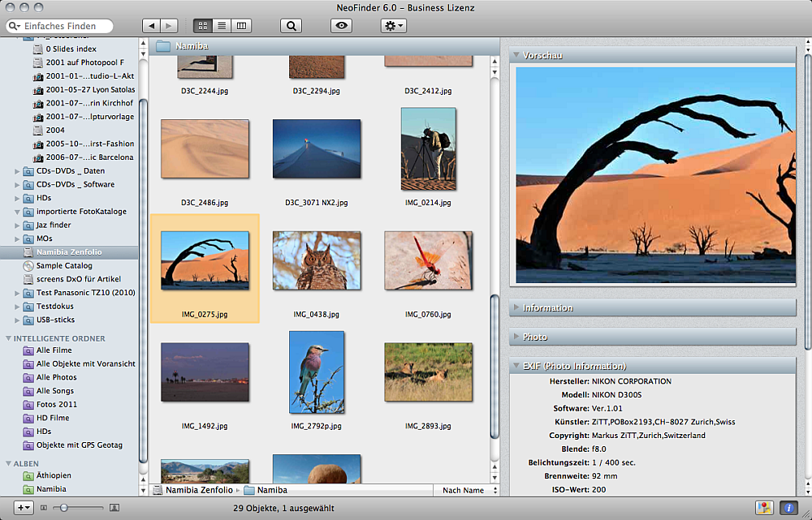
Task: Switch to column view mode
Action: coord(241,26)
